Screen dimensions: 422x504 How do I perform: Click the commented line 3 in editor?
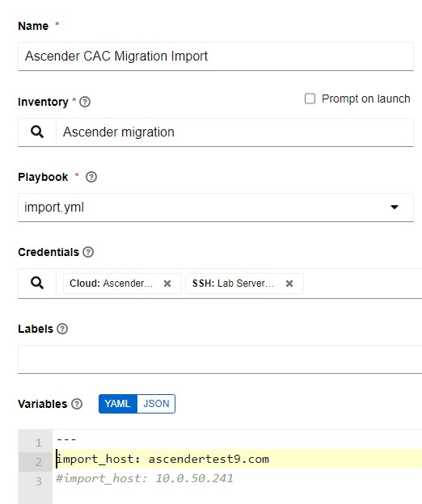click(x=145, y=479)
